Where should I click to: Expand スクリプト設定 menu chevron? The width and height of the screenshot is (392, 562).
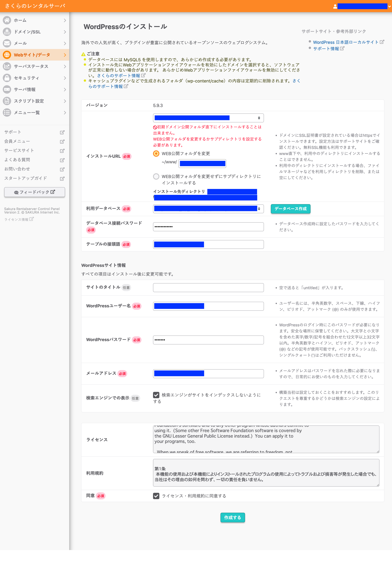[x=65, y=101]
